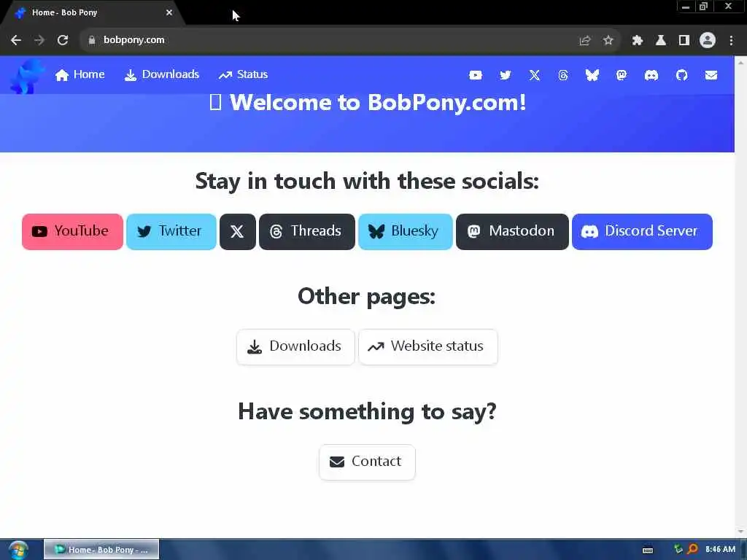Open the Discord icon in the navbar
The height and width of the screenshot is (560, 747).
click(x=651, y=75)
